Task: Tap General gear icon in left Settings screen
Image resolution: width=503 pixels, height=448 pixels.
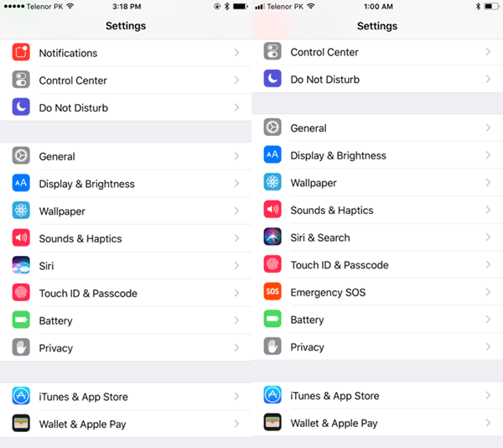Action: click(21, 156)
